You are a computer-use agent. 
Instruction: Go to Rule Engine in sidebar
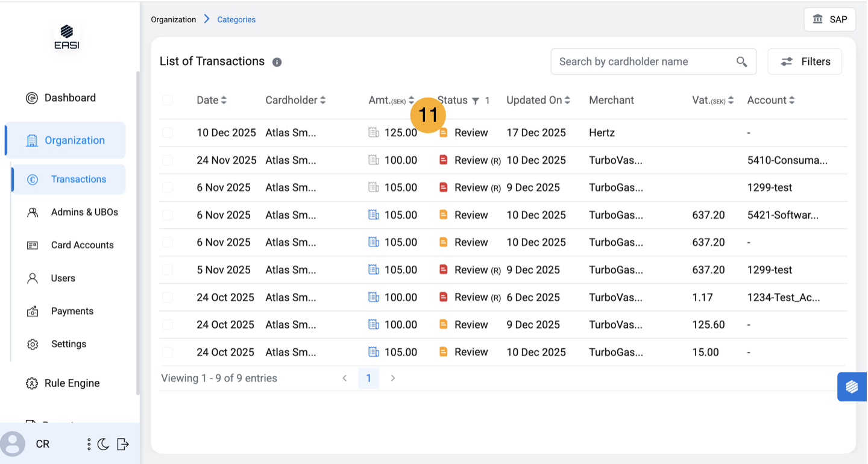72,383
